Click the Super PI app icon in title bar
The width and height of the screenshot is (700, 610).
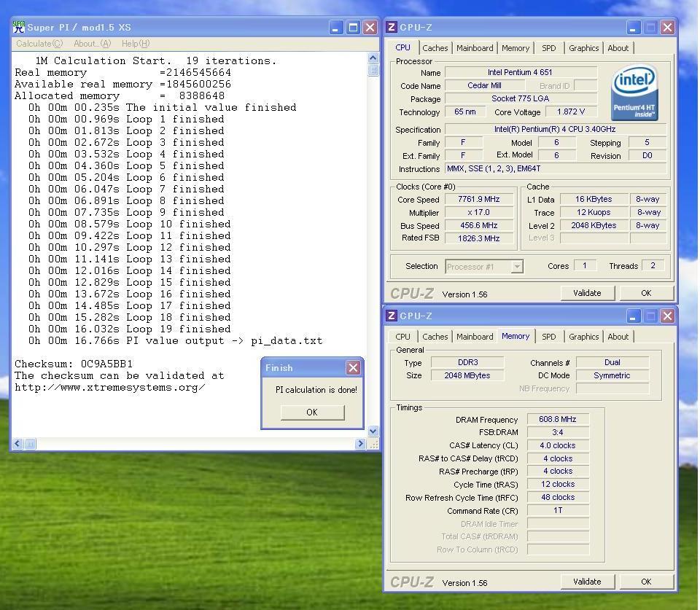(19, 27)
